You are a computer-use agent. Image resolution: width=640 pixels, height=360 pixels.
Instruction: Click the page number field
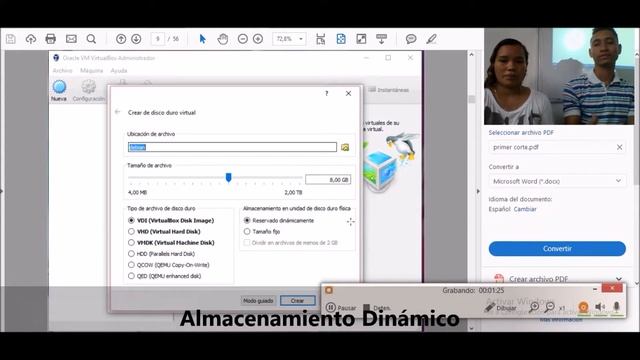(x=158, y=39)
